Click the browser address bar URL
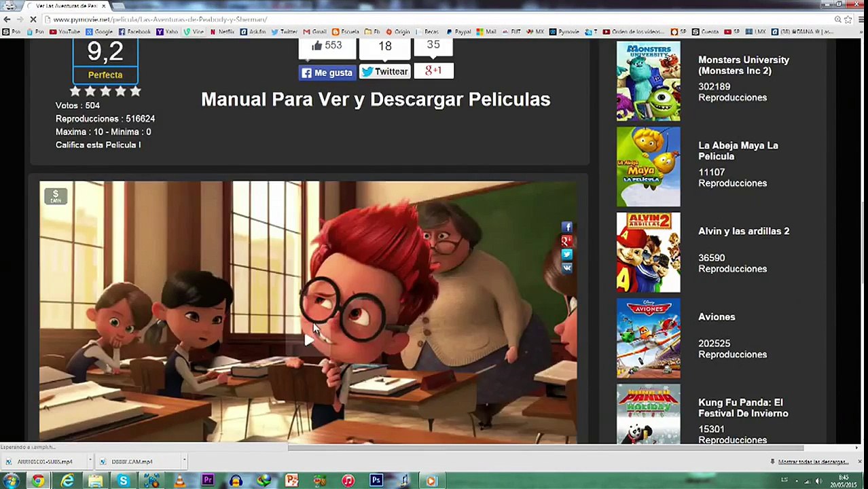868x489 pixels. (x=160, y=19)
